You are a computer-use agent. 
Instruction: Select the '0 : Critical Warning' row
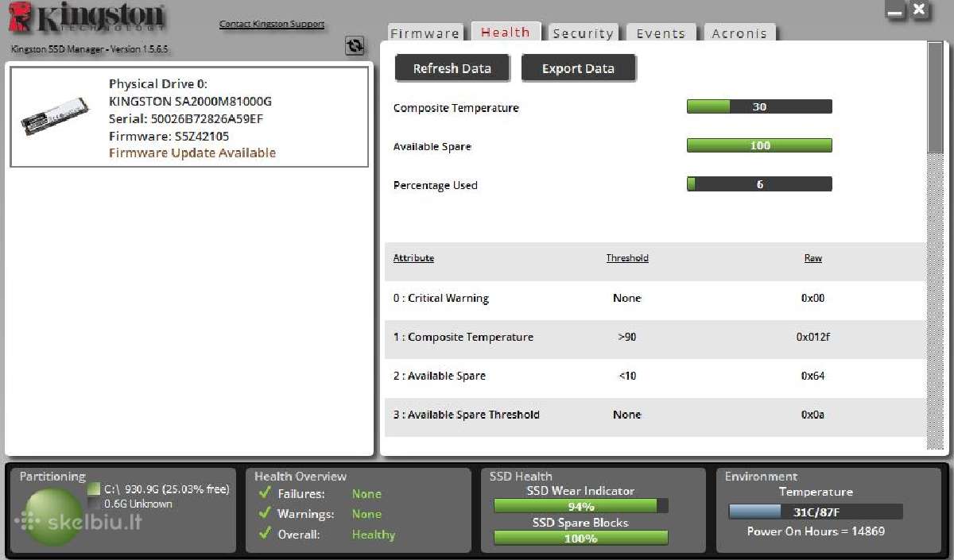coord(655,299)
